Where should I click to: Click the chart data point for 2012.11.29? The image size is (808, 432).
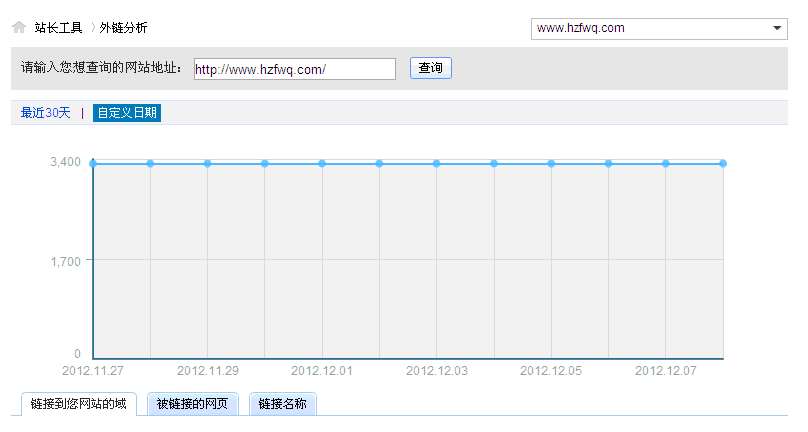point(207,163)
